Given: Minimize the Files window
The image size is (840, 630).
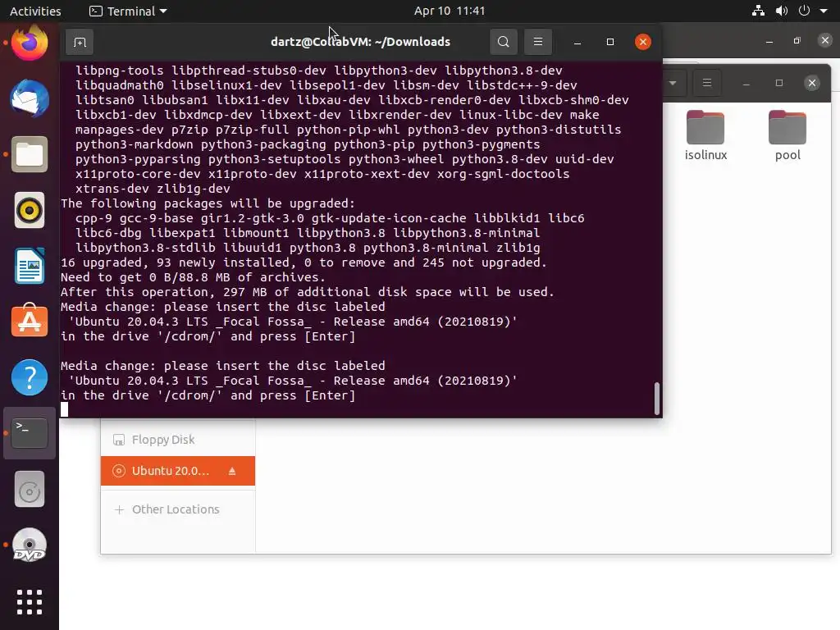Looking at the screenshot, I should tap(746, 83).
